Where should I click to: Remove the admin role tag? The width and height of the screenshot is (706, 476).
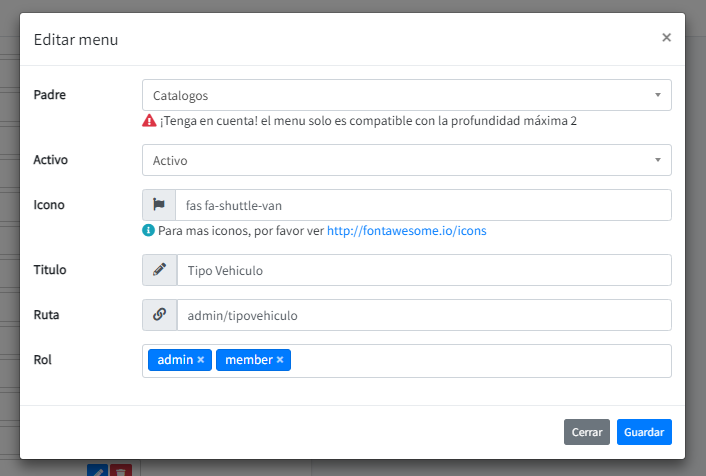[x=201, y=360]
